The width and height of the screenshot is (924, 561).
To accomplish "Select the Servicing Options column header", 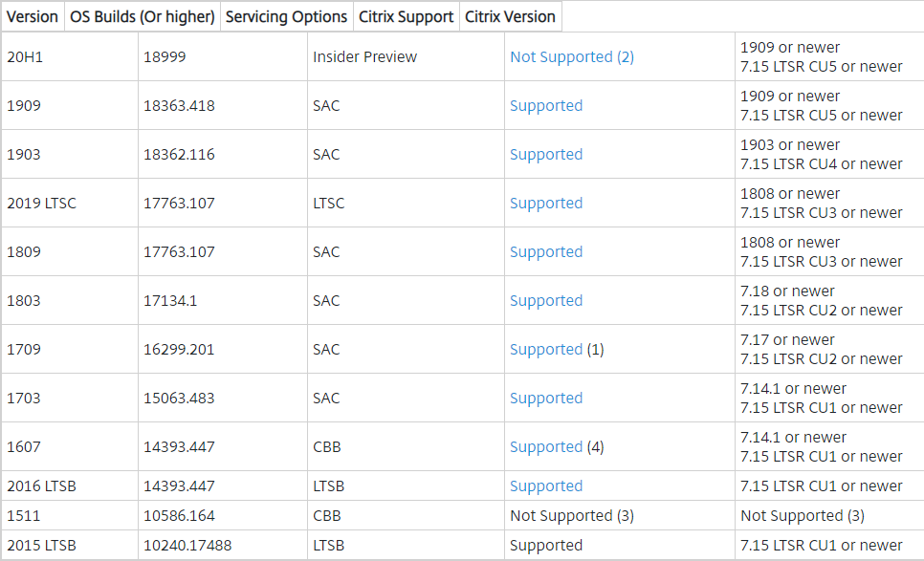I will point(286,16).
